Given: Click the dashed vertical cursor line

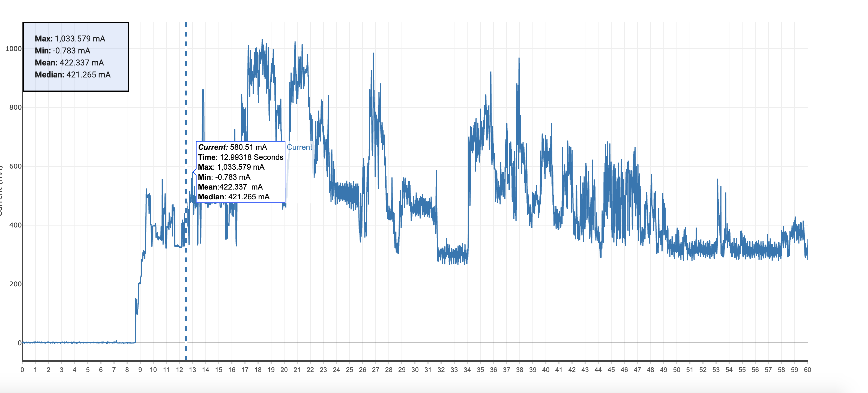Looking at the screenshot, I should [186, 269].
